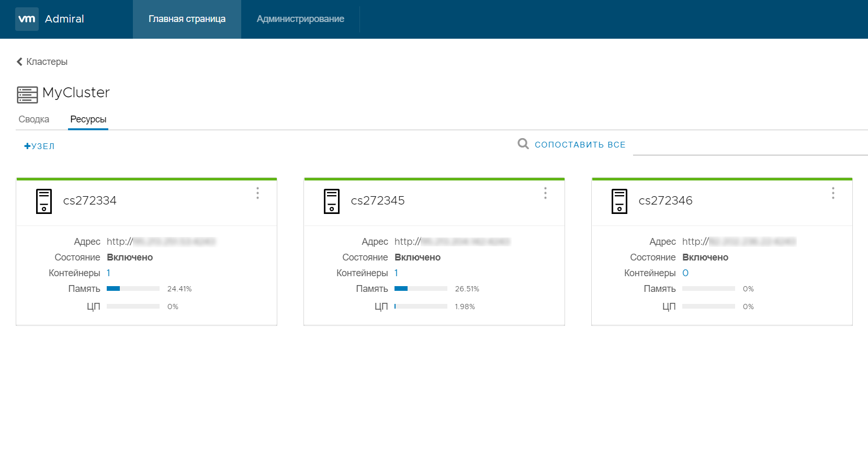
Task: Click the 24.41% memory value
Action: tap(179, 289)
